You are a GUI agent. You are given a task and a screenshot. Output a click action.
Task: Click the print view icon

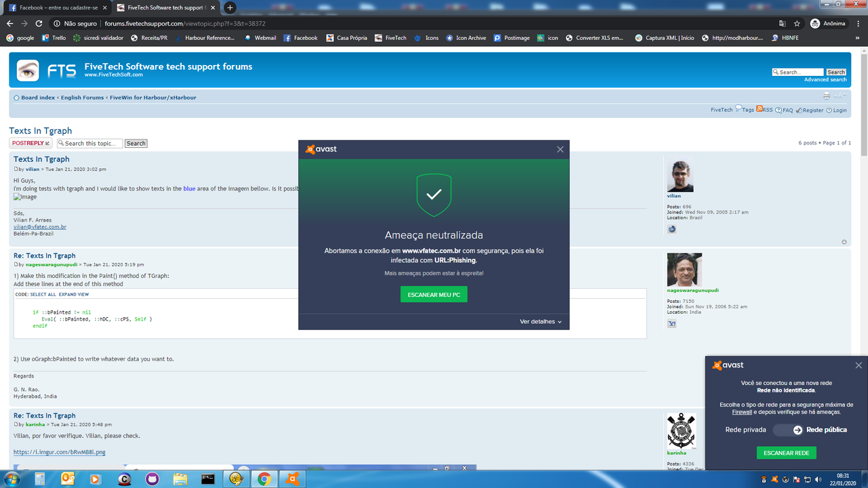click(x=827, y=96)
